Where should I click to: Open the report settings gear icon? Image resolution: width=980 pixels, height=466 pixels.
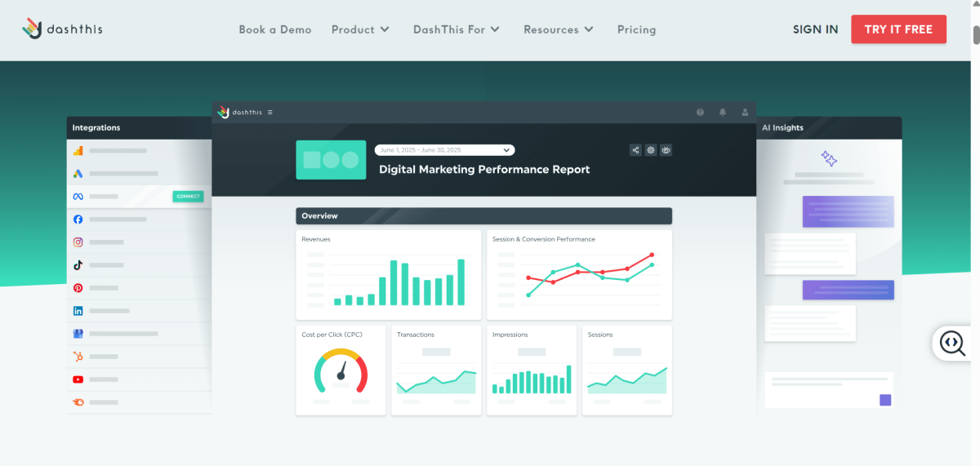(651, 150)
